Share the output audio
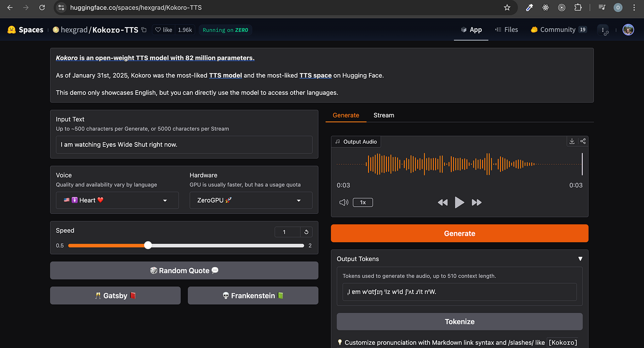Image resolution: width=644 pixels, height=348 pixels. click(x=583, y=141)
